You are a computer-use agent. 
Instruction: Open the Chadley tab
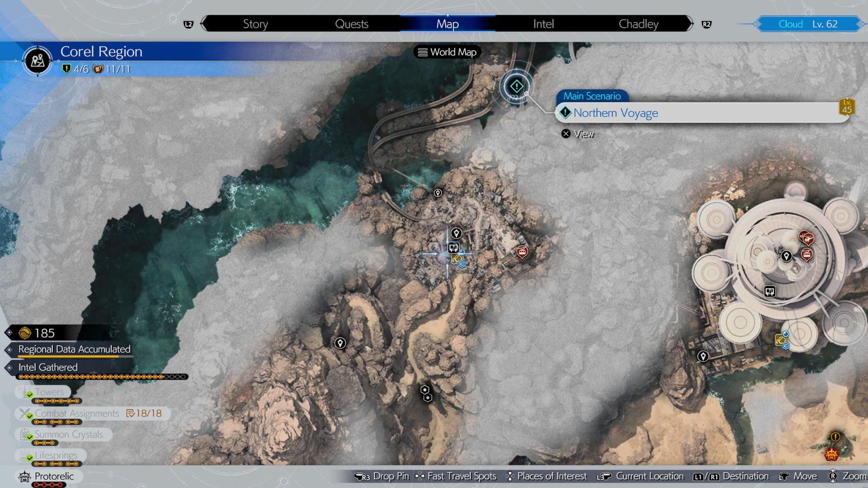tap(638, 24)
